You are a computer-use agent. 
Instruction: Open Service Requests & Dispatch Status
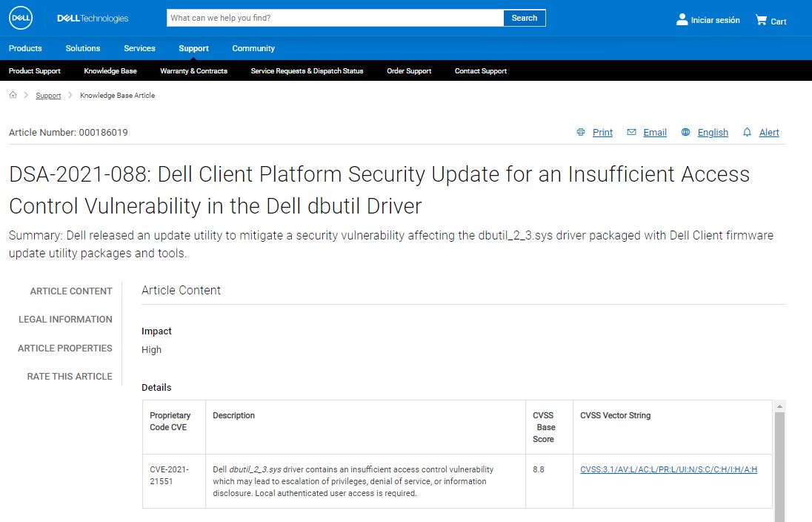pyautogui.click(x=307, y=71)
